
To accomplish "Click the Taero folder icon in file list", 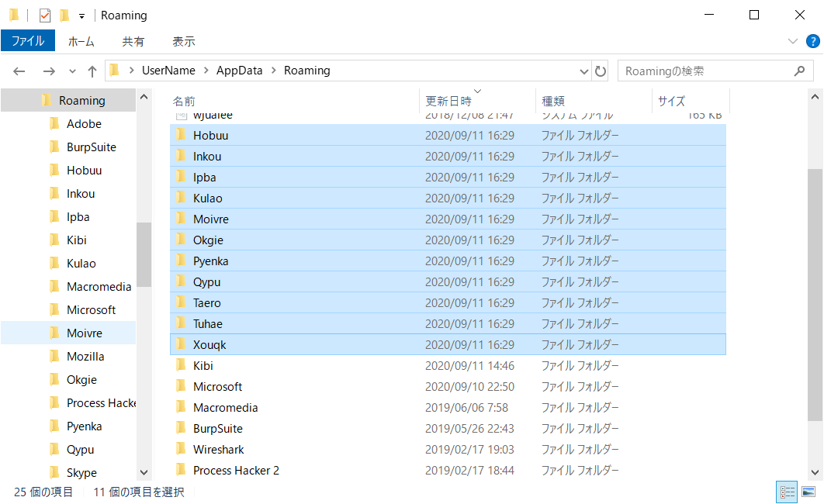I will tap(181, 302).
